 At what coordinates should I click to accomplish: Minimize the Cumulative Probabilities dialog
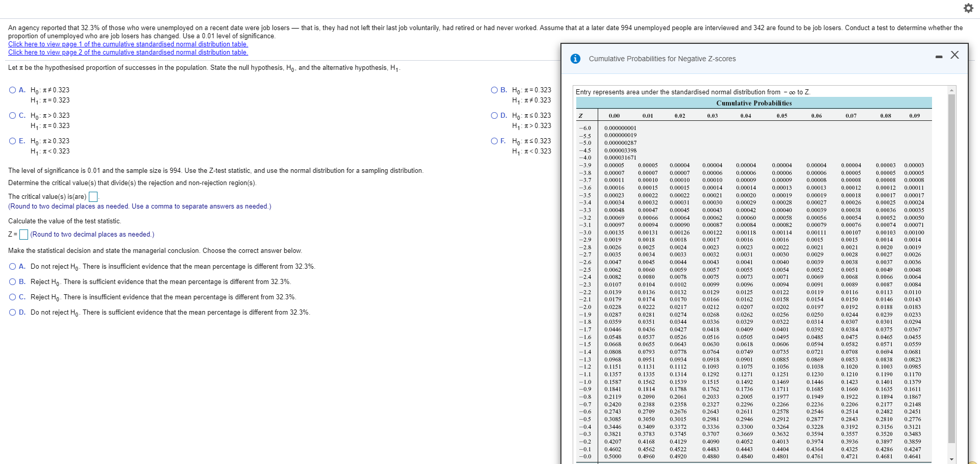939,56
